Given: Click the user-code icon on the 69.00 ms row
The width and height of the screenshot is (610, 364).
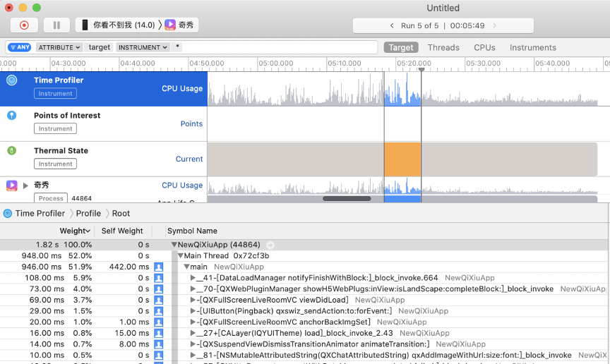Looking at the screenshot, I should 158,300.
